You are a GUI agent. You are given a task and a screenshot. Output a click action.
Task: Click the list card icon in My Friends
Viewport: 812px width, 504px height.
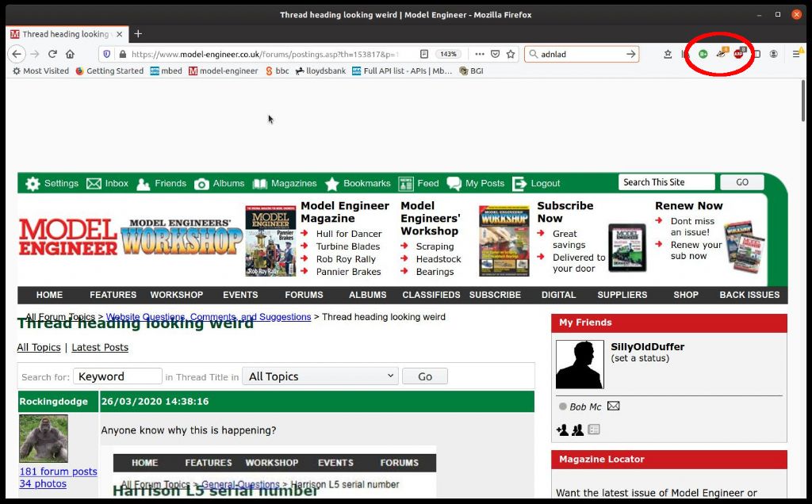tap(594, 430)
